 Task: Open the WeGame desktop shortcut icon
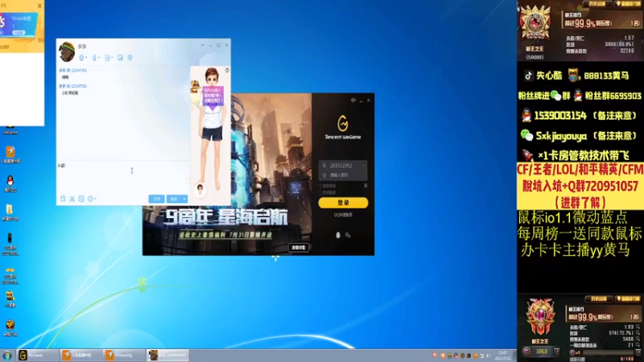[x=10, y=130]
